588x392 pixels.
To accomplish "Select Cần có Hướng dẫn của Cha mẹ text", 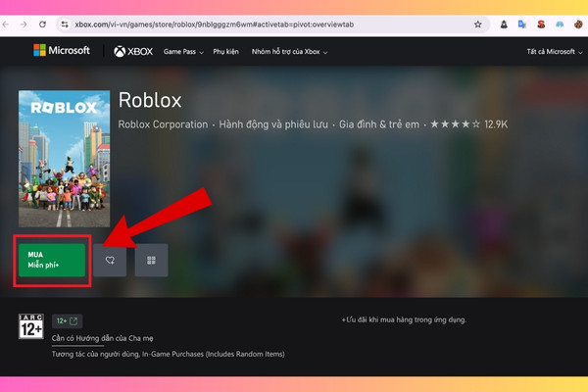I will (102, 338).
